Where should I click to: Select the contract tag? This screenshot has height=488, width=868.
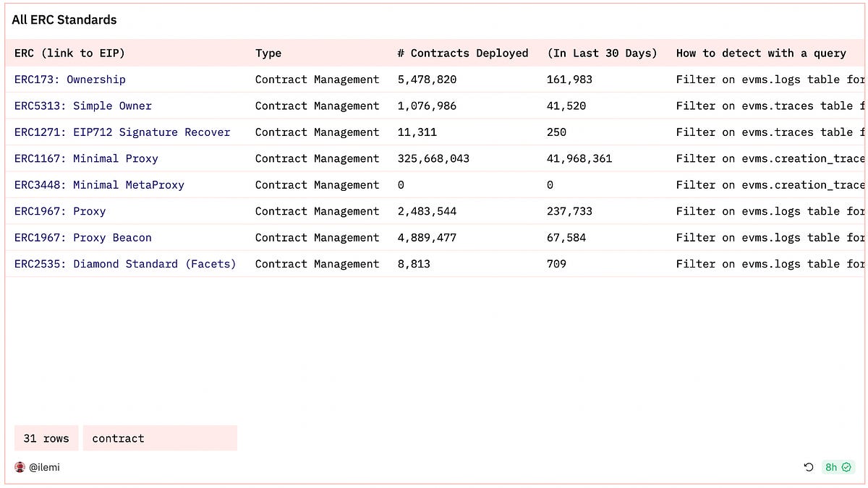[x=118, y=438]
